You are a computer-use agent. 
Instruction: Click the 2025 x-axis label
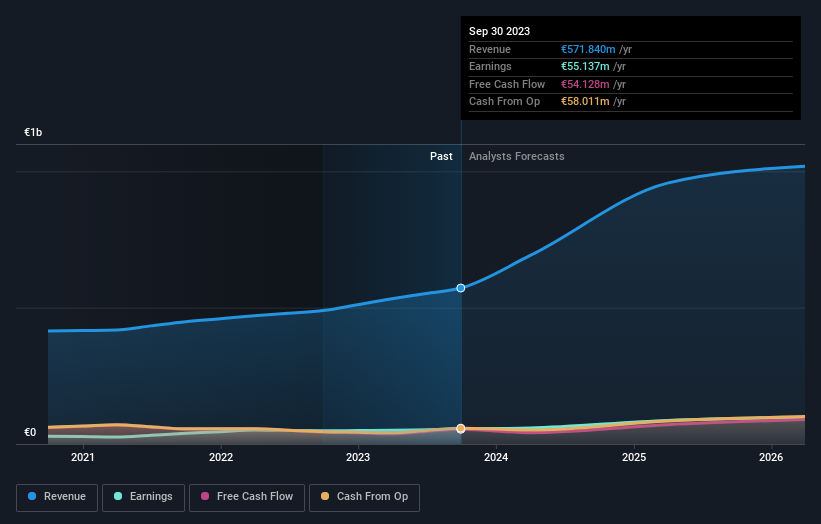(634, 457)
